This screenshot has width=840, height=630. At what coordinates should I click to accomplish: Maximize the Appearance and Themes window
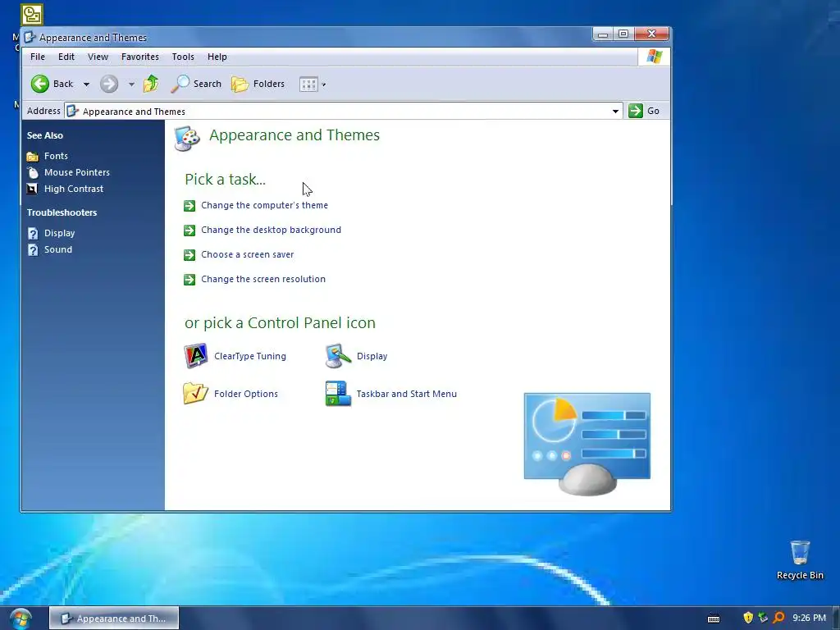(x=623, y=34)
